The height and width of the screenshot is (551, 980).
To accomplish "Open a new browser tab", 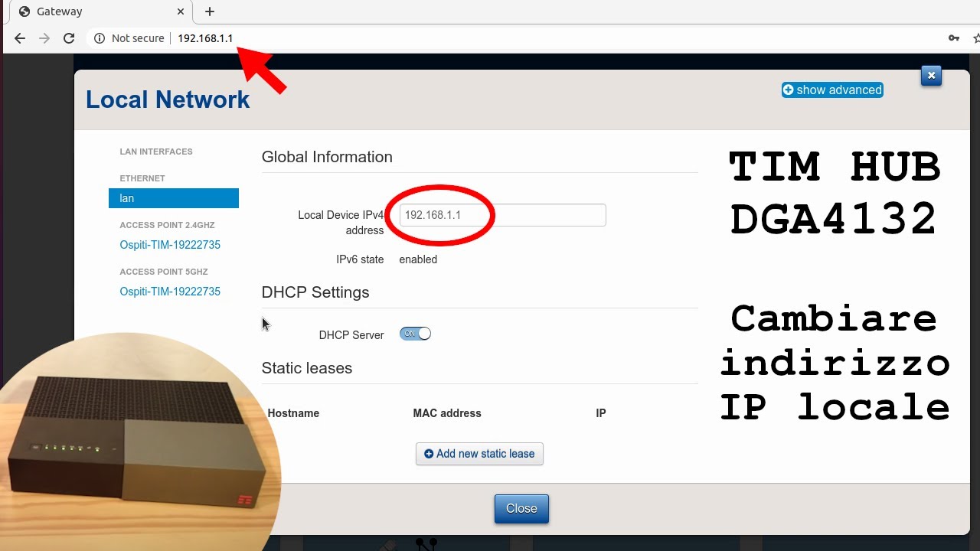I will coord(210,11).
